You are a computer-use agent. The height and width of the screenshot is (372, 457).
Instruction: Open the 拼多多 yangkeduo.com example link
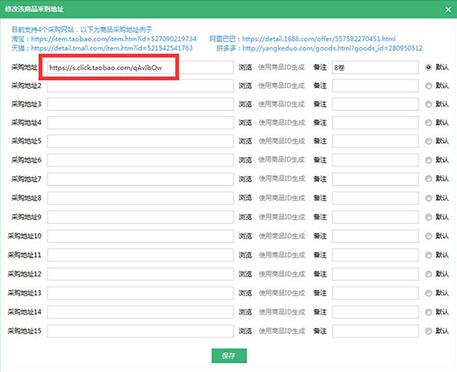(x=332, y=48)
